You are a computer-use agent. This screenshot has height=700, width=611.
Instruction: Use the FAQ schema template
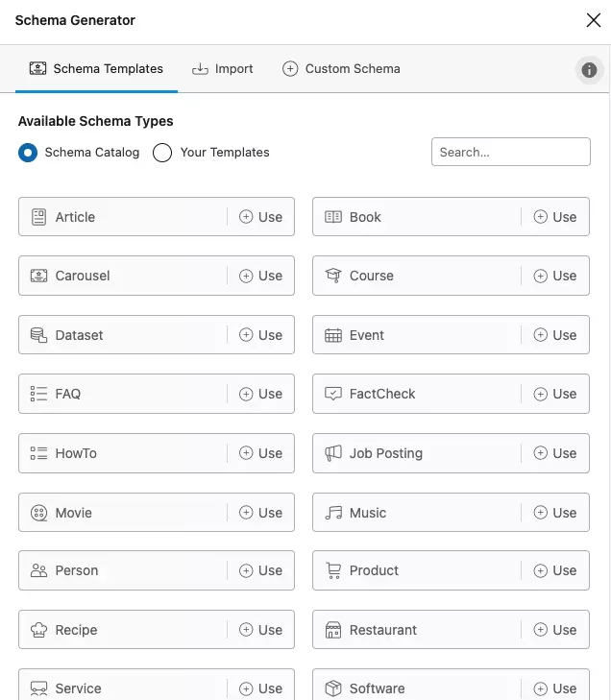[260, 394]
